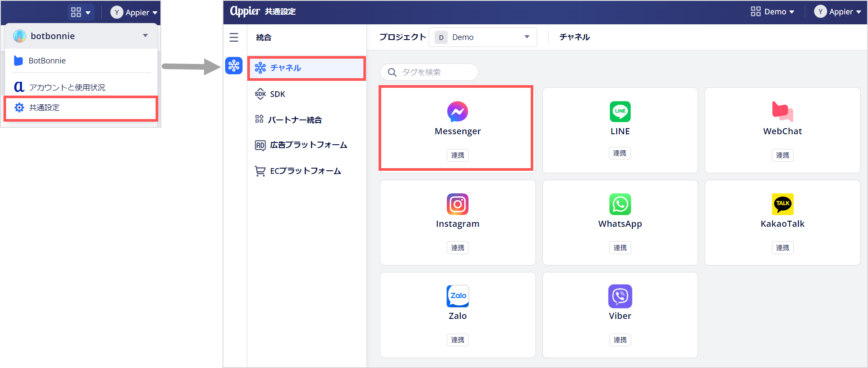
Task: Click the Messenger channel icon
Action: click(x=457, y=112)
